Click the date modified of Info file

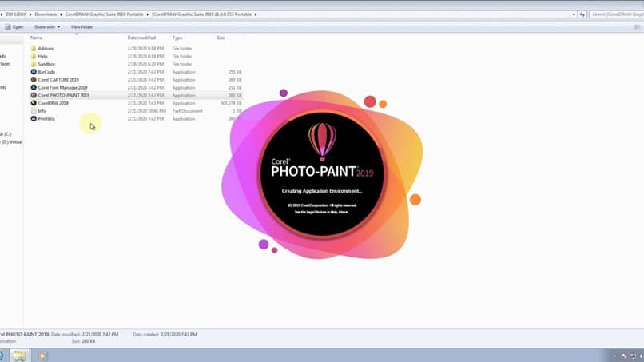(147, 111)
